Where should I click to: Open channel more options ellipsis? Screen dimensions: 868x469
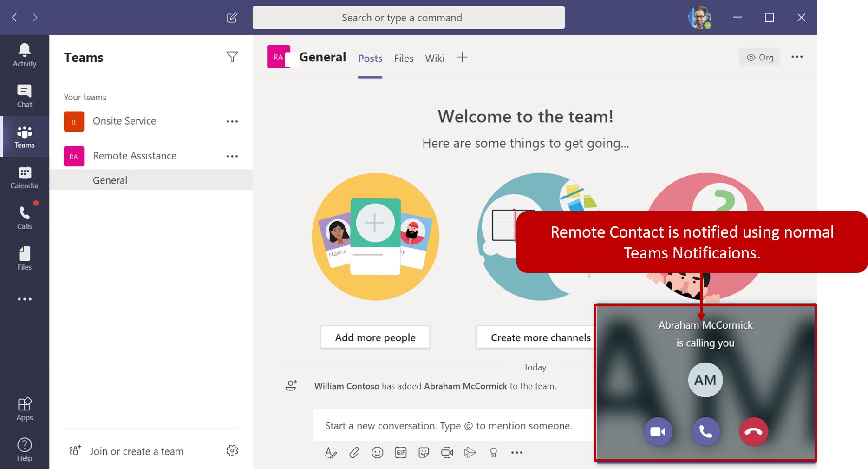(x=797, y=57)
